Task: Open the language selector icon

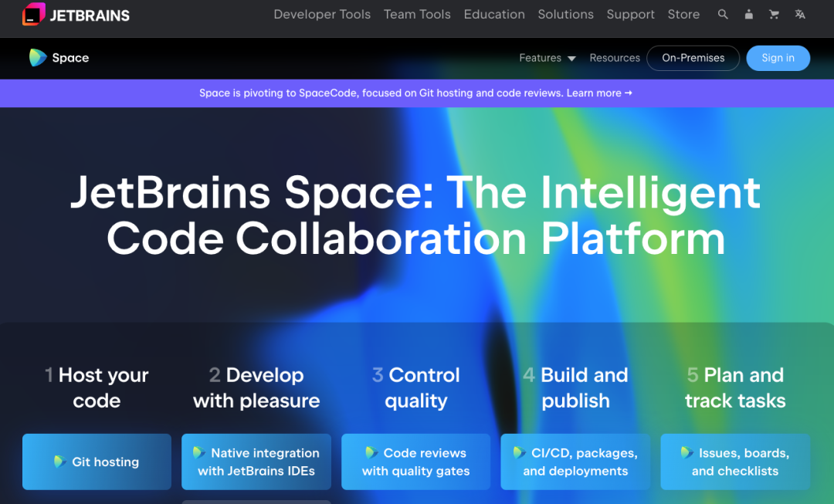Action: (800, 15)
